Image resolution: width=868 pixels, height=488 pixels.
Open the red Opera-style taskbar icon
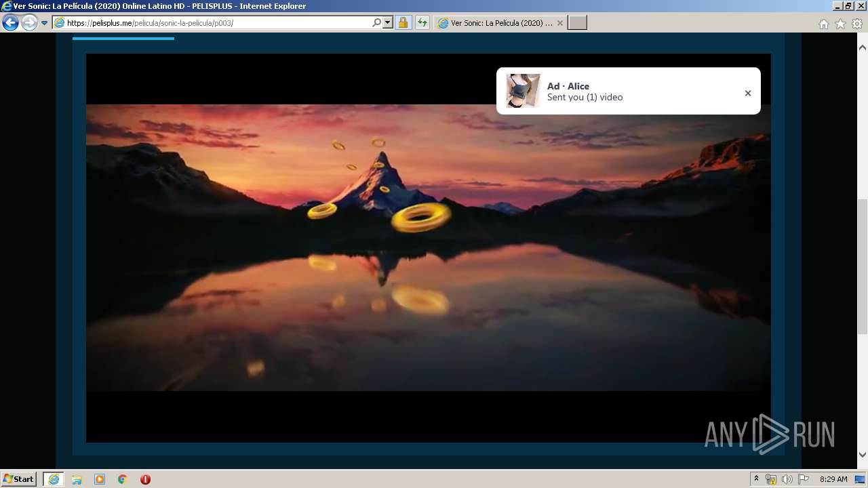coord(145,479)
